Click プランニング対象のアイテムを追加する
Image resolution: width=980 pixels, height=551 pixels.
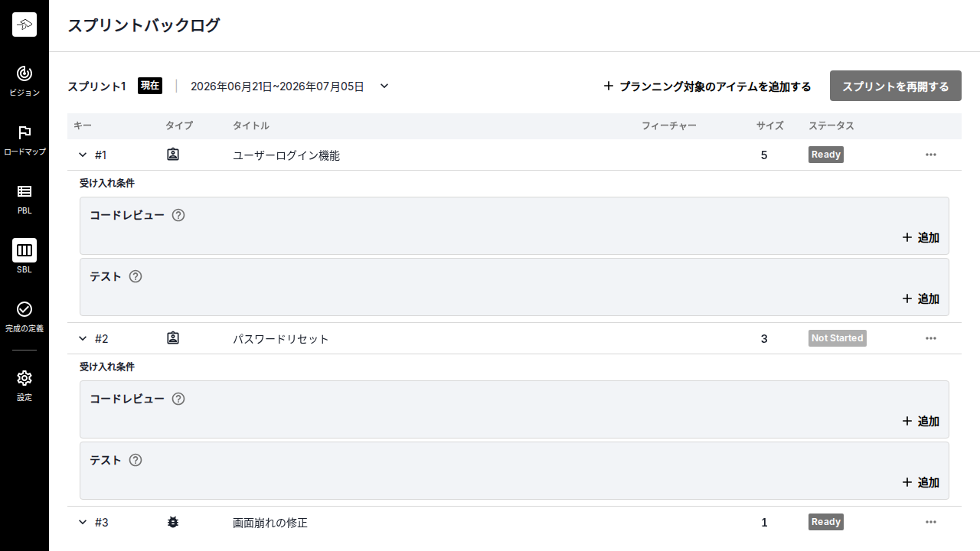click(x=707, y=86)
